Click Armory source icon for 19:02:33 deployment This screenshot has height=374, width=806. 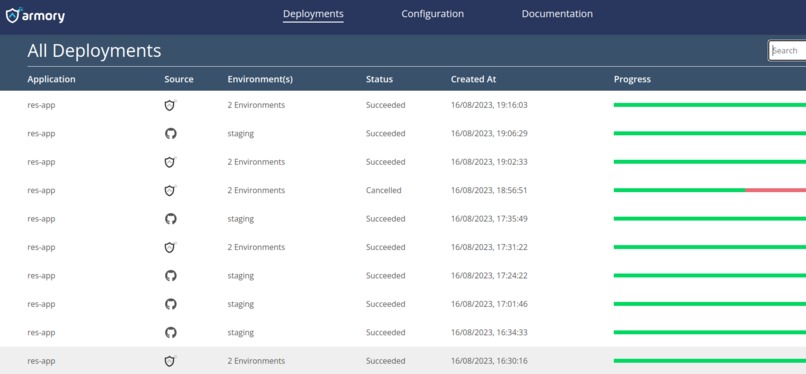coord(170,162)
